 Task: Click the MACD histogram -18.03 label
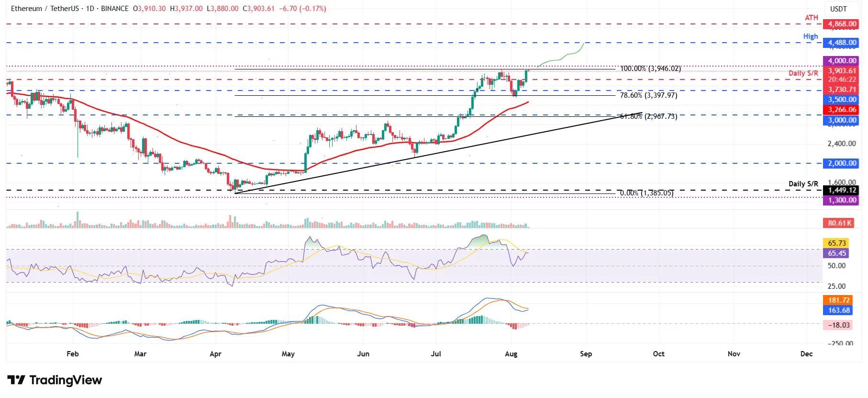click(x=839, y=325)
